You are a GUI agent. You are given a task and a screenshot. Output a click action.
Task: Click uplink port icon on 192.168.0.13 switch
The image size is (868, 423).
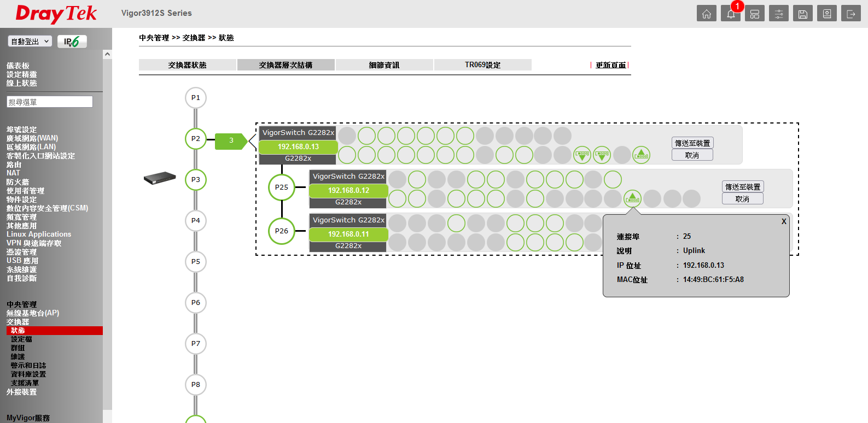point(641,155)
